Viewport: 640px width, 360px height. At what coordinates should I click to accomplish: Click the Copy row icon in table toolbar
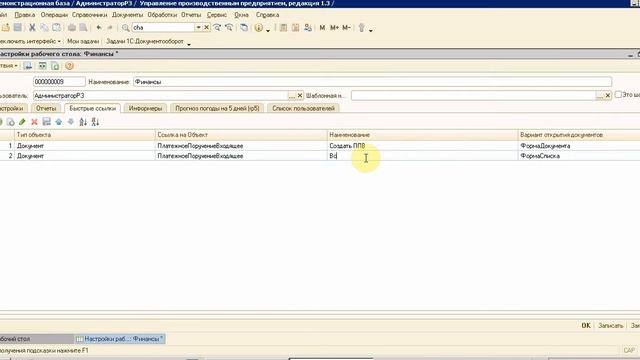[10, 122]
